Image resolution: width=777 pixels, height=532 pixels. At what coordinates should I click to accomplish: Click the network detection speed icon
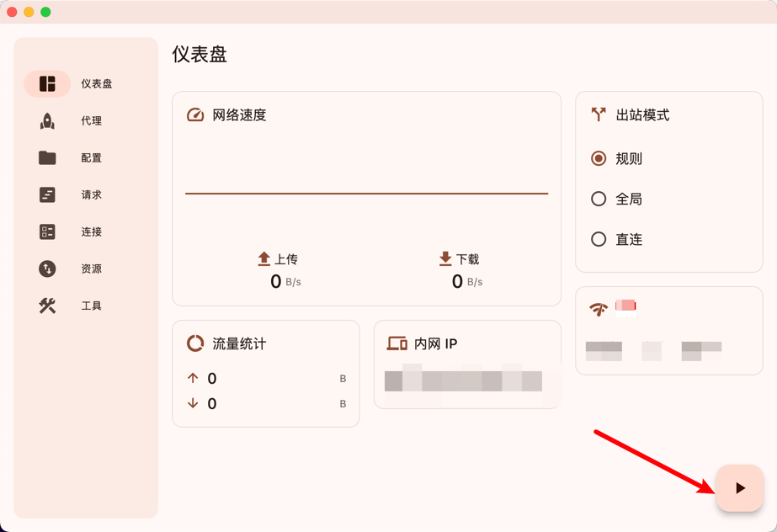click(x=599, y=309)
